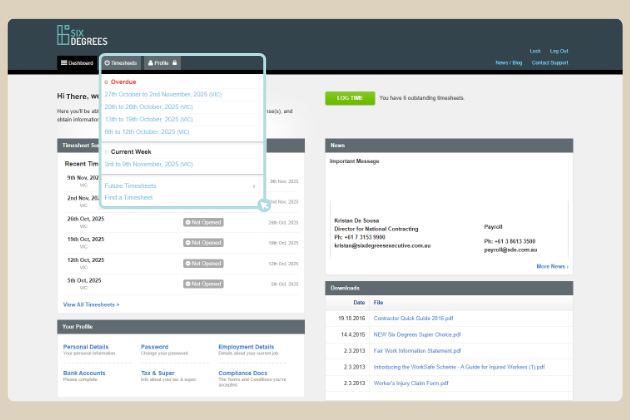The width and height of the screenshot is (630, 420).
Task: Open the Contact Support link
Action: click(550, 63)
